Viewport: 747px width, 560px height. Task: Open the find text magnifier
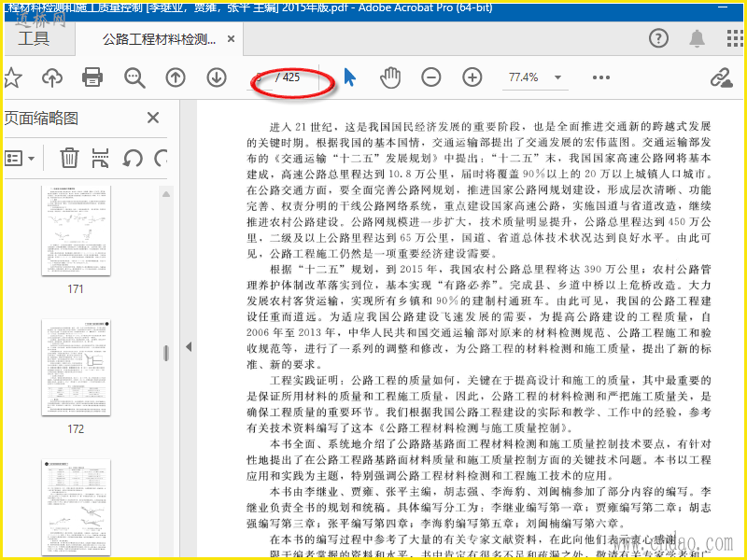coord(134,77)
